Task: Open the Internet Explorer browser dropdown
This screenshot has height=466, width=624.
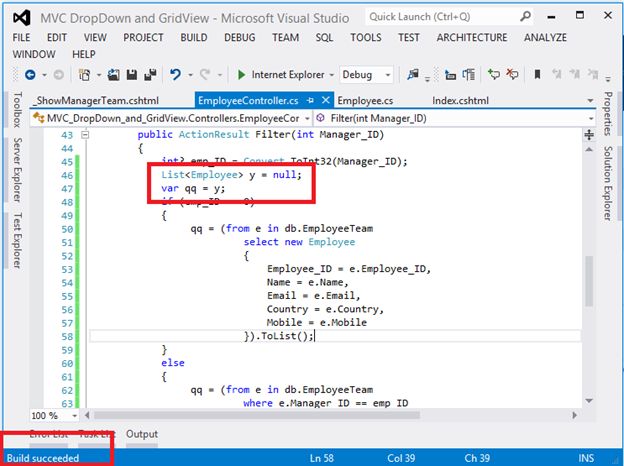Action: coord(332,75)
